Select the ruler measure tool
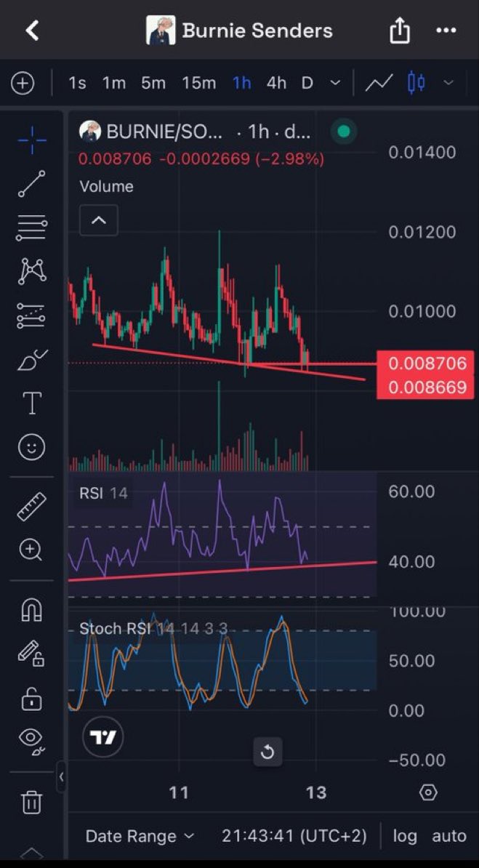The height and width of the screenshot is (868, 479). coord(32,506)
